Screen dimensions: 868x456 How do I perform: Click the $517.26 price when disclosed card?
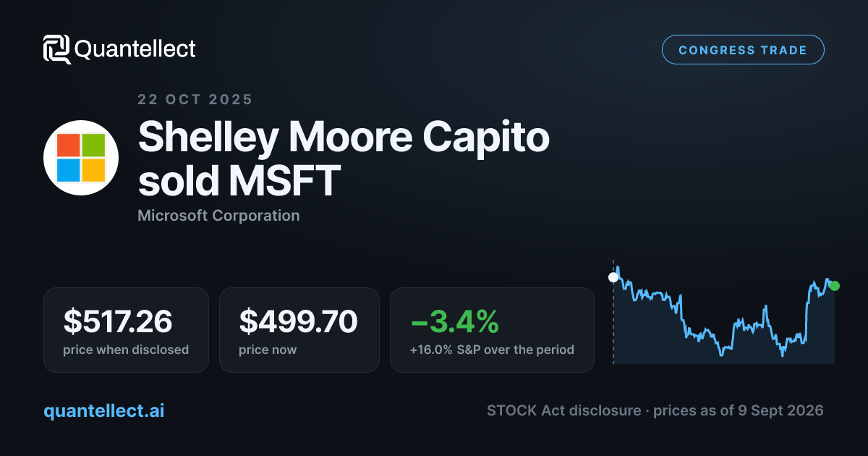pyautogui.click(x=126, y=330)
